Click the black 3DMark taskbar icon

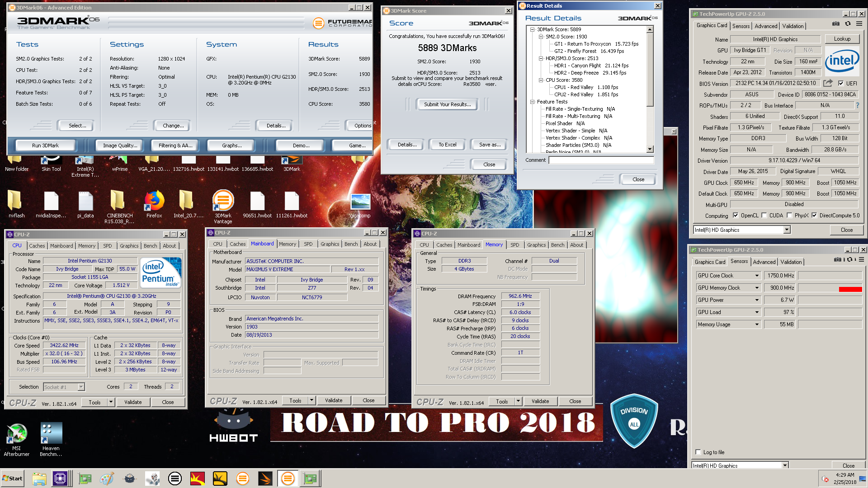[175, 479]
